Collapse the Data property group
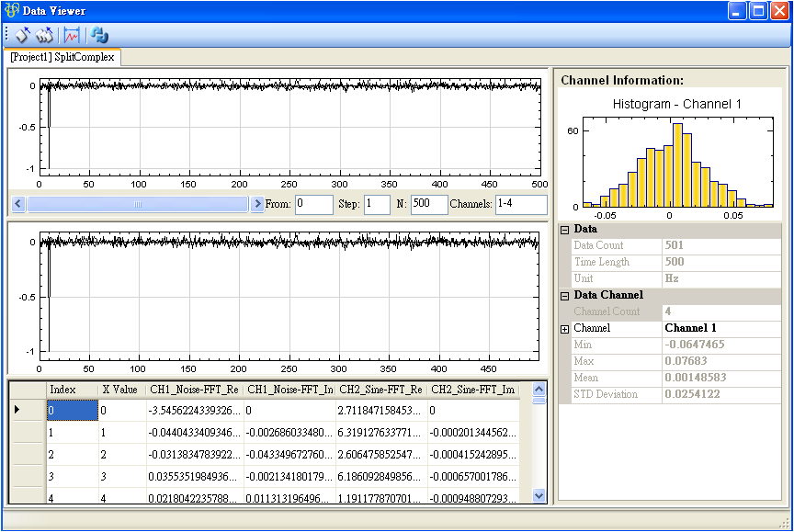This screenshot has height=532, width=794. (565, 229)
